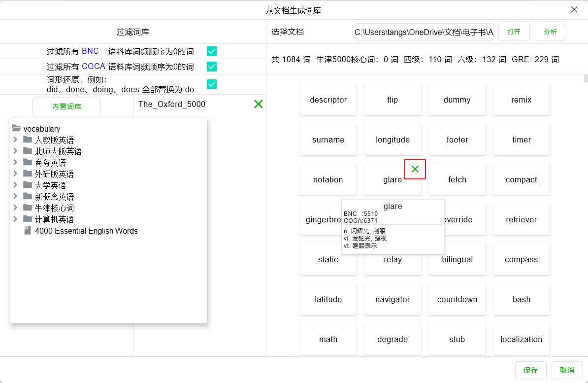Uncheck the BNC zero-frequency filter option
588x383 pixels.
[211, 51]
